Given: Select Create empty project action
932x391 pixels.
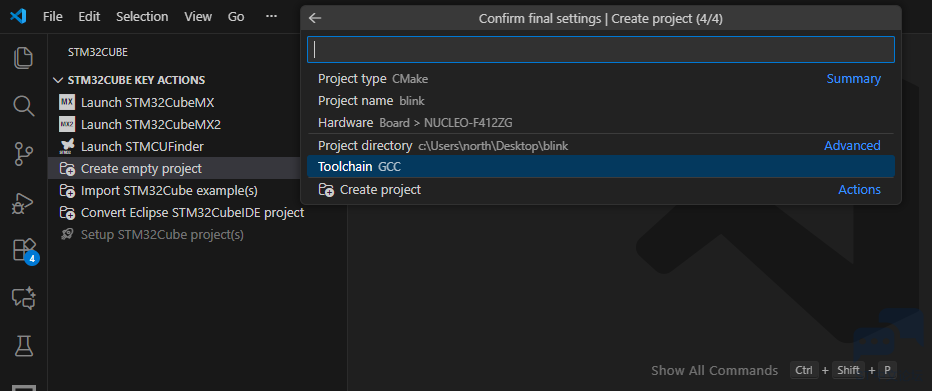Looking at the screenshot, I should 141,169.
